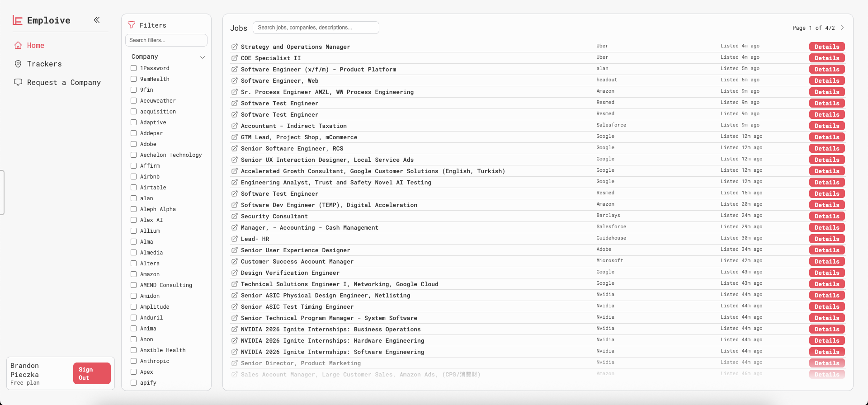Click the 'Page 1 of 472' indicator
868x405 pixels.
coord(813,28)
